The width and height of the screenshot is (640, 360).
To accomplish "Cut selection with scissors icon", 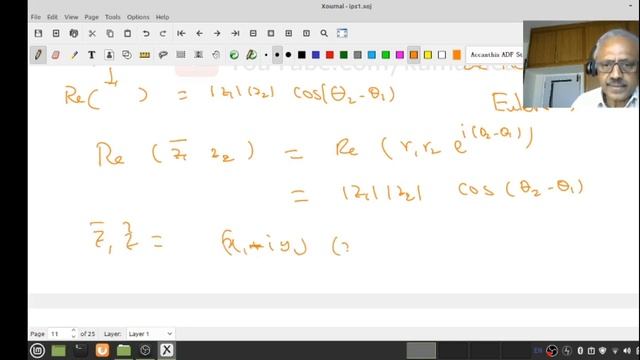I will pyautogui.click(x=92, y=33).
